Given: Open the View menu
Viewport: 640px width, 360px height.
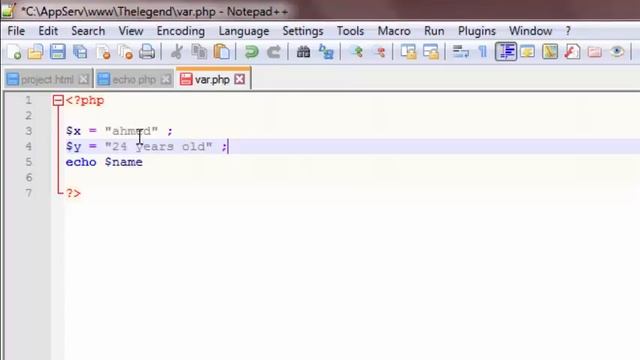Looking at the screenshot, I should (131, 31).
